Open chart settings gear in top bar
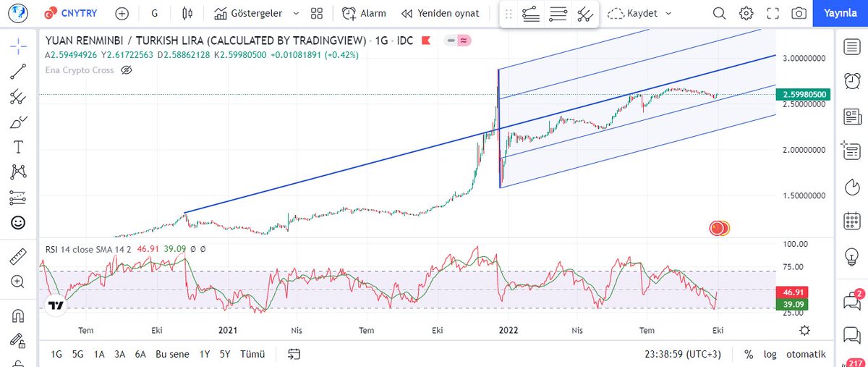Viewport: 868px width, 367px height. coord(746,13)
